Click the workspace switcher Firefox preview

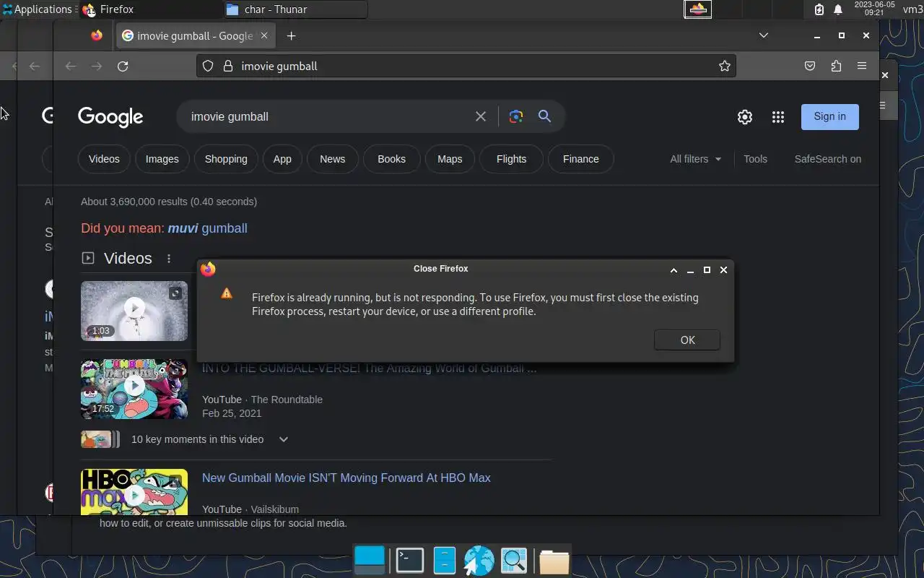[698, 9]
